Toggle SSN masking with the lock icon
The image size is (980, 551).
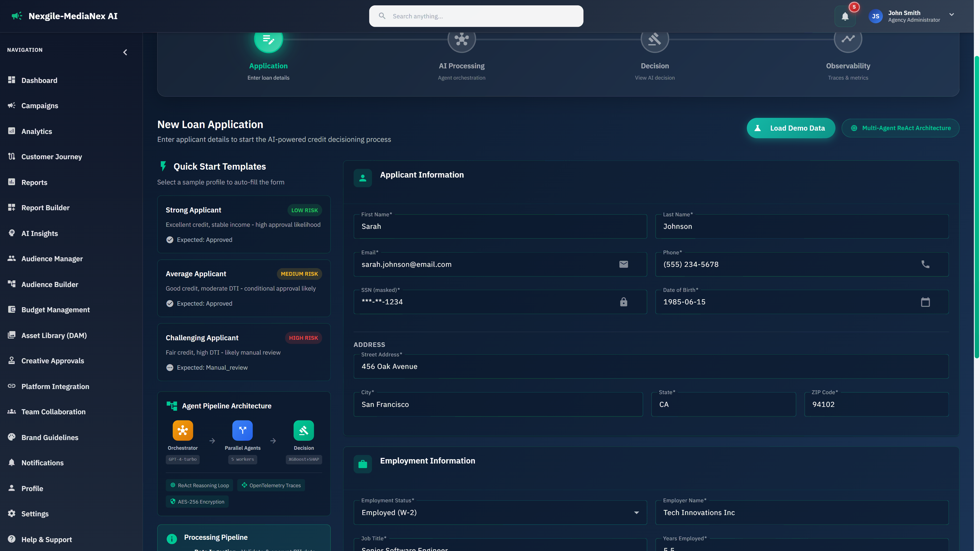tap(623, 302)
